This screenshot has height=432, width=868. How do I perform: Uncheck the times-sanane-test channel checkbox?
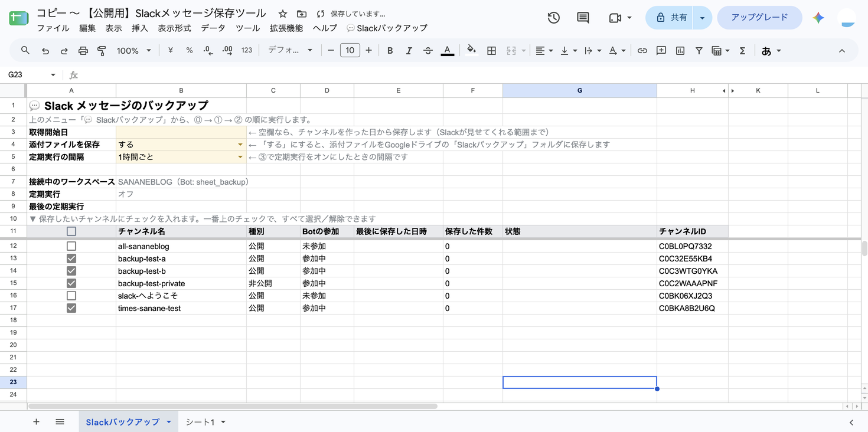point(71,308)
